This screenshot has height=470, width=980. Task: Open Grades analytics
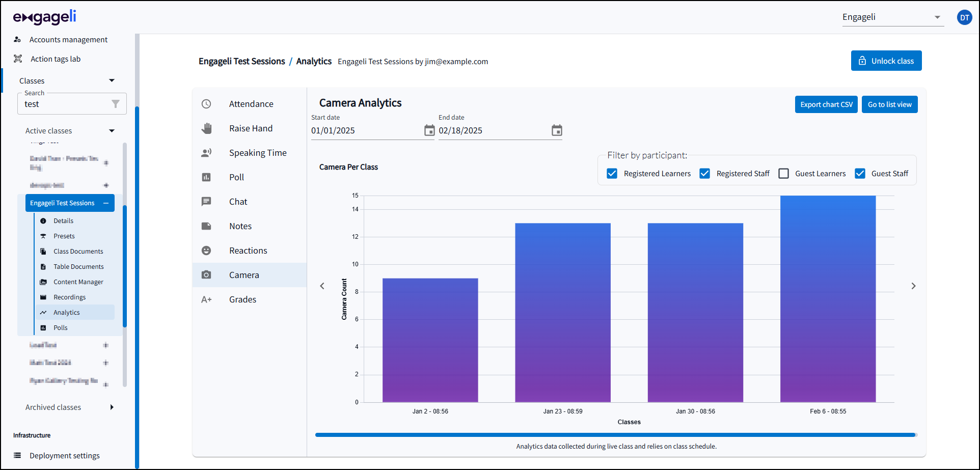[x=250, y=299]
